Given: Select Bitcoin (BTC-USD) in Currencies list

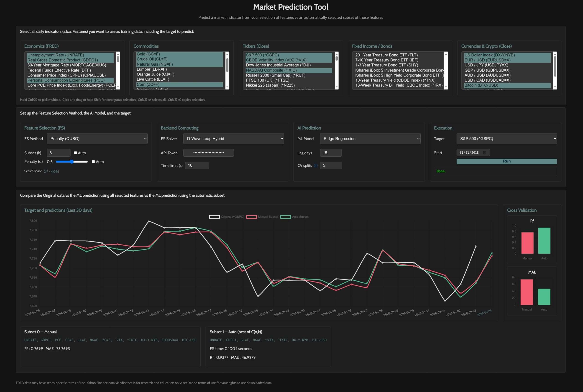Looking at the screenshot, I should 507,85.
